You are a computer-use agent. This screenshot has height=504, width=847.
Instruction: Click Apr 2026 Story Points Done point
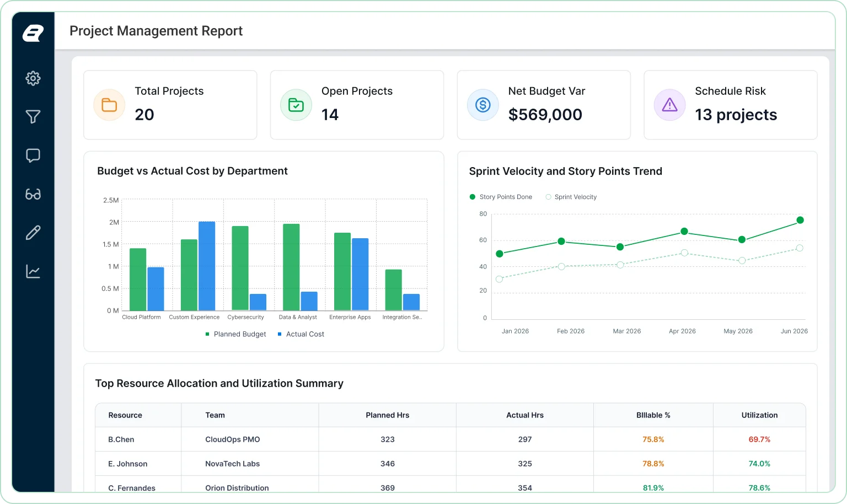coord(684,232)
